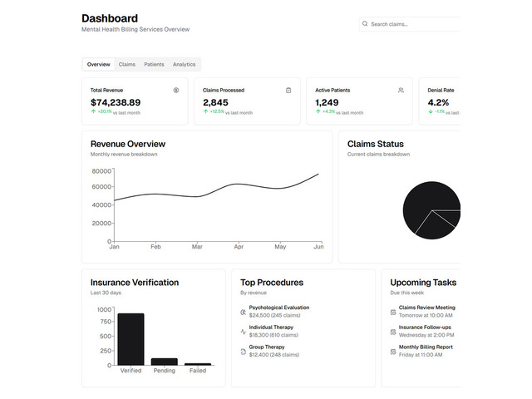
Task: Select the Analytics tab
Action: click(x=184, y=64)
